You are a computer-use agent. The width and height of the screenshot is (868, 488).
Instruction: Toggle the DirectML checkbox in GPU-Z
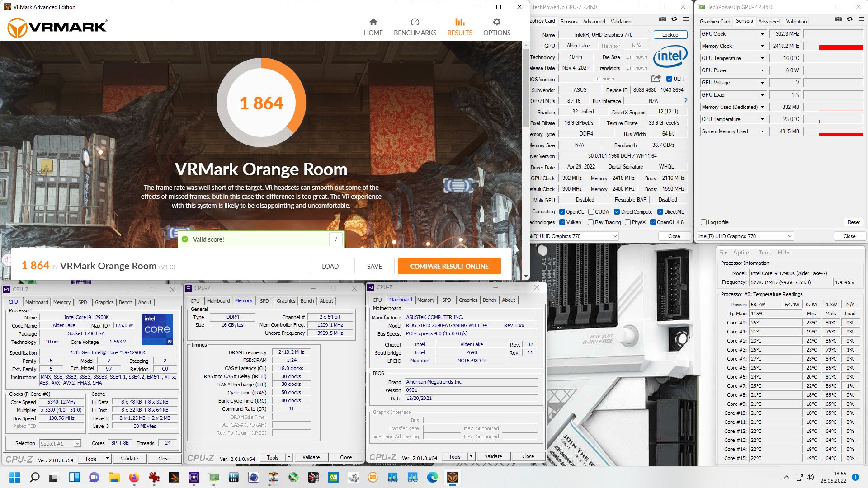(660, 212)
